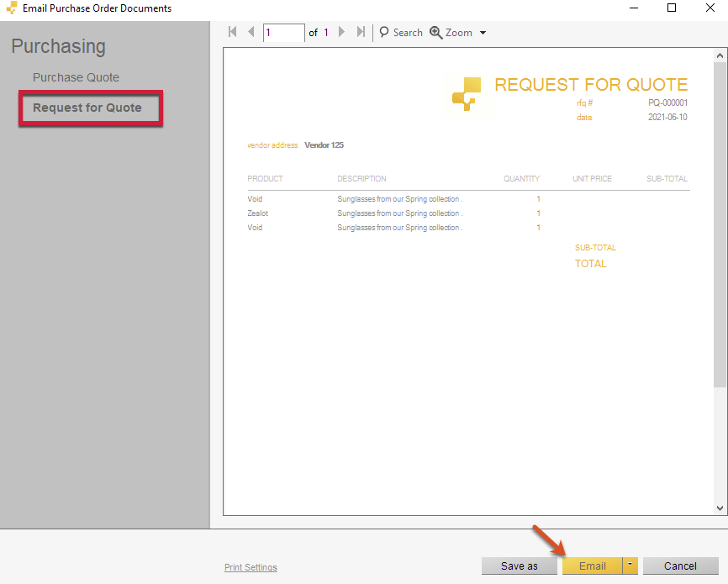Go to next page arrow
The width and height of the screenshot is (728, 584).
[x=341, y=32]
